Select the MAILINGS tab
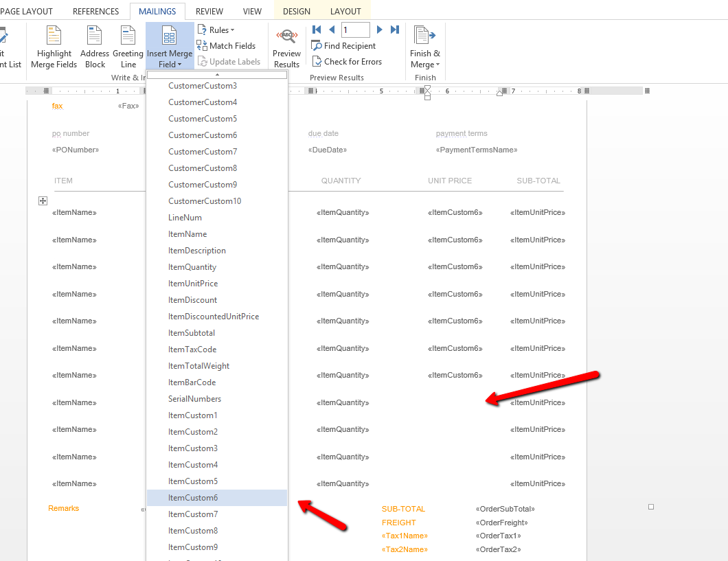 click(x=157, y=12)
